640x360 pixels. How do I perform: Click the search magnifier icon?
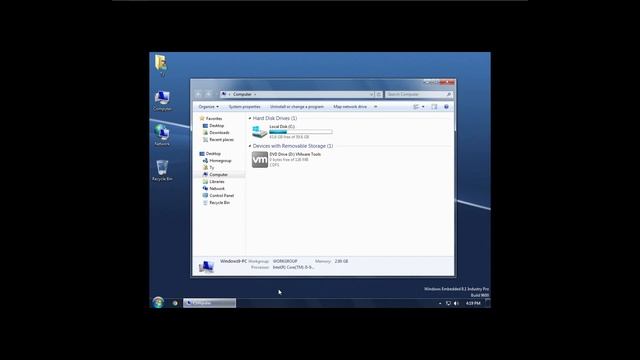pos(449,94)
